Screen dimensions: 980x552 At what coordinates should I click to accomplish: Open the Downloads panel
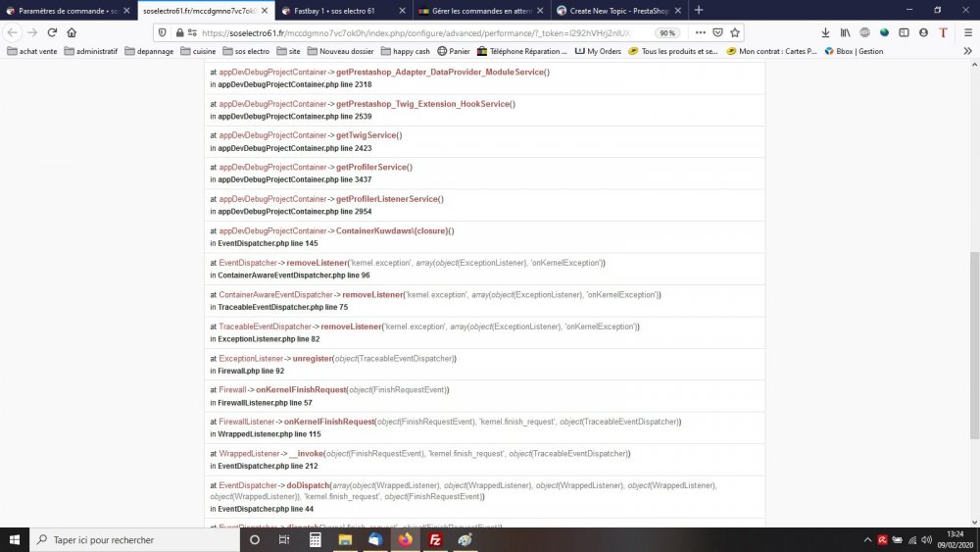click(x=825, y=32)
